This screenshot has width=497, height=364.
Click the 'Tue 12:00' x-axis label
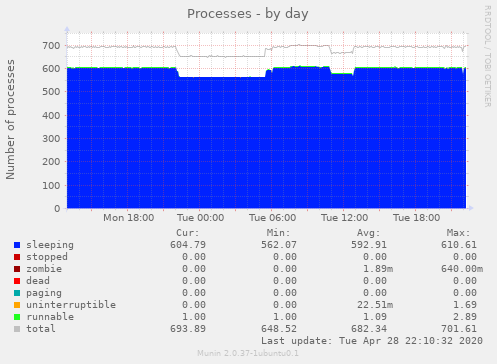345,218
